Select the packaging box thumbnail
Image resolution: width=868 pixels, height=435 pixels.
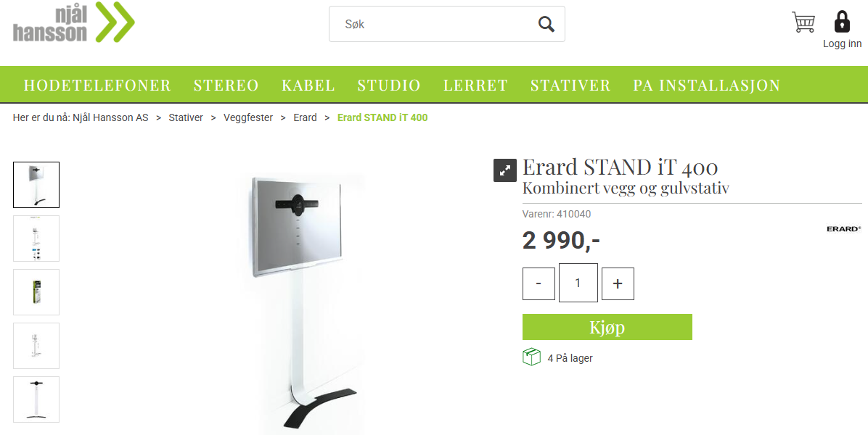tap(36, 292)
